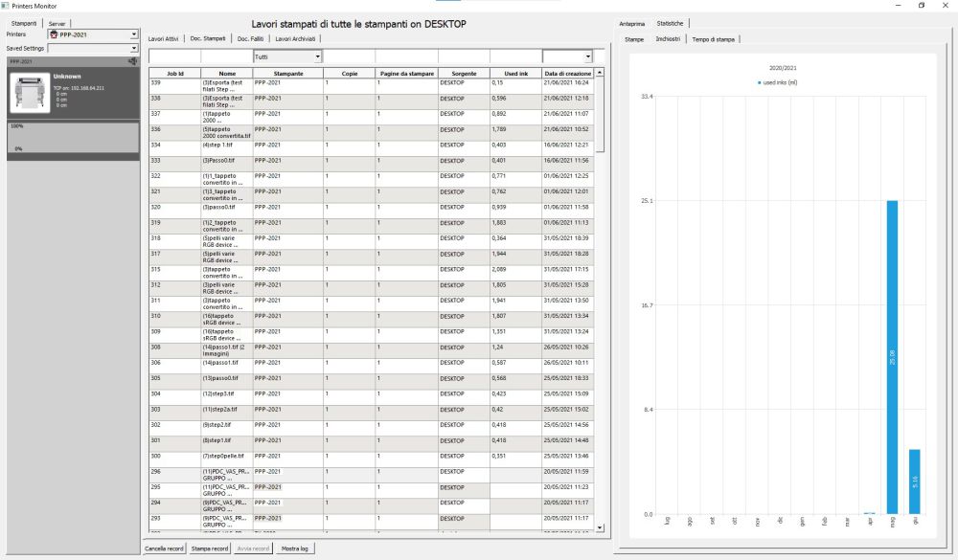Click the used ink value 1,24
This screenshot has width=958, height=560.
click(x=498, y=347)
